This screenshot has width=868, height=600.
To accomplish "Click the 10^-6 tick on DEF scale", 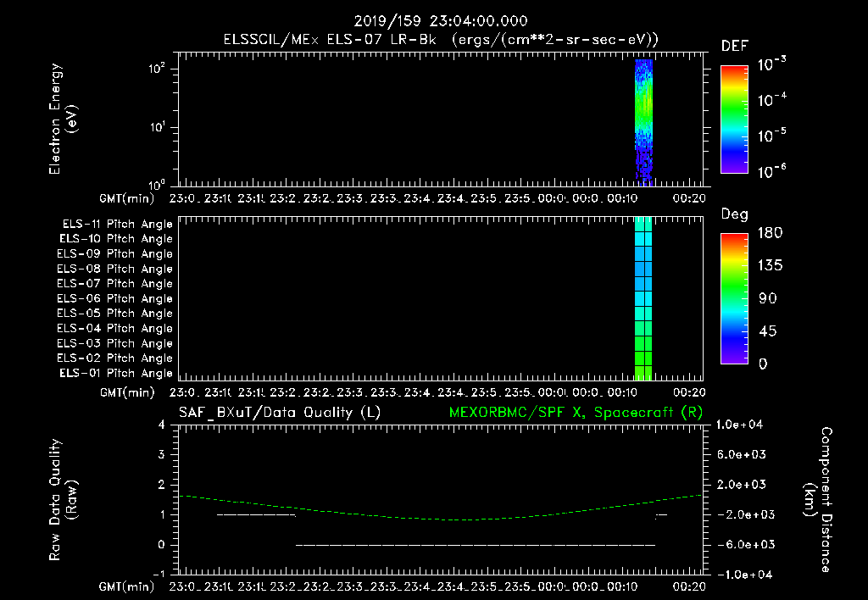I will (771, 171).
